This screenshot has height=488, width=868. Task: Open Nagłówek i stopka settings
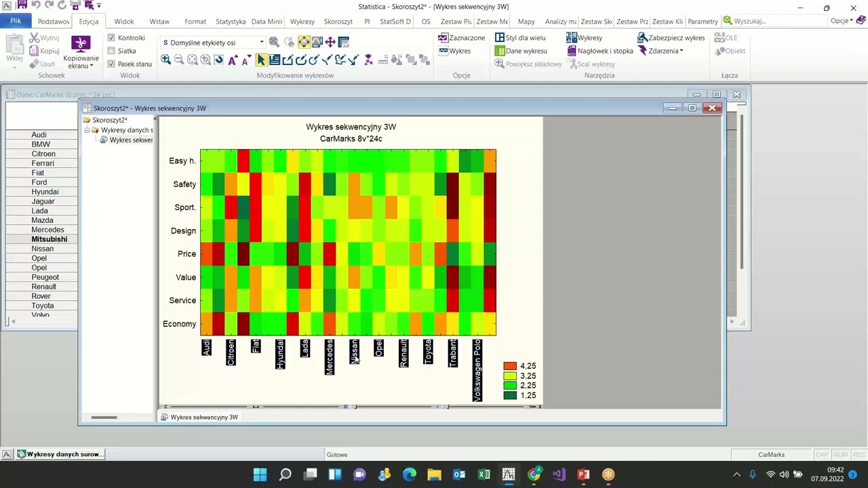tap(599, 51)
